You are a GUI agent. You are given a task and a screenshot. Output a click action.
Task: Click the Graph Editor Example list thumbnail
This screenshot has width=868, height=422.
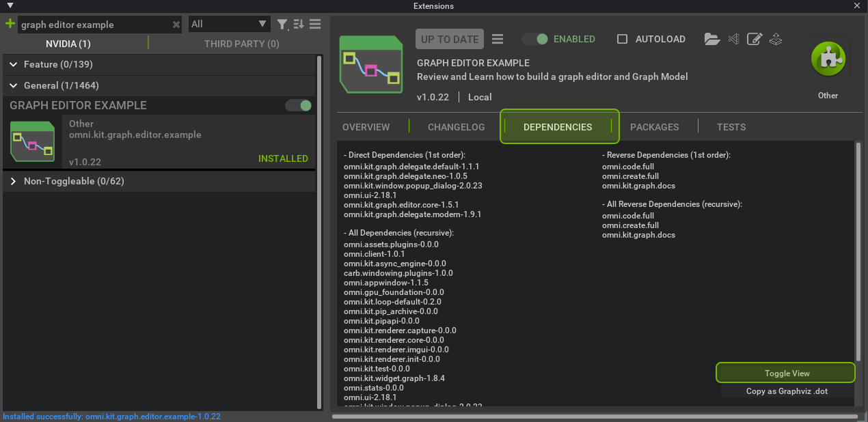pos(33,141)
